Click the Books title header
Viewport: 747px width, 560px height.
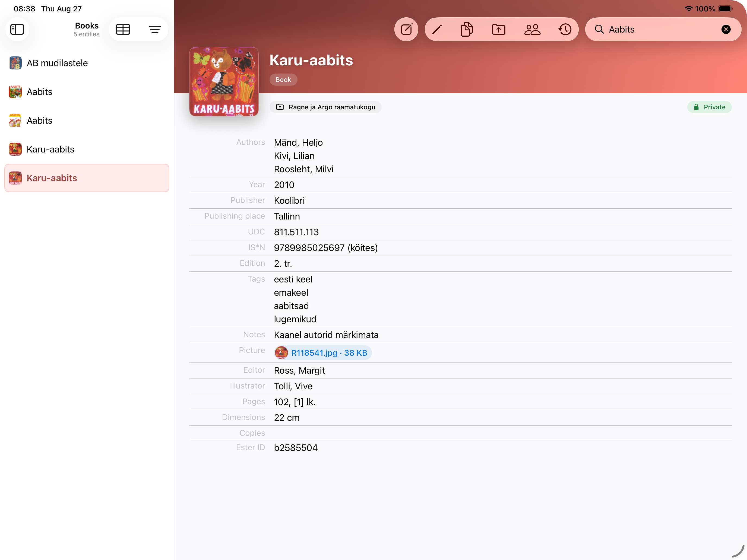tap(87, 26)
